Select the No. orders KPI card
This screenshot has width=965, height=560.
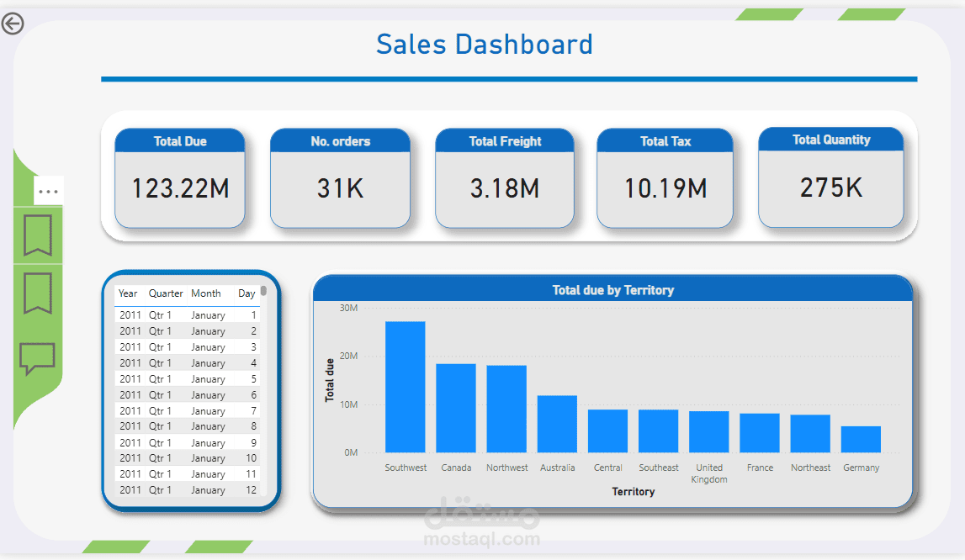tap(340, 177)
